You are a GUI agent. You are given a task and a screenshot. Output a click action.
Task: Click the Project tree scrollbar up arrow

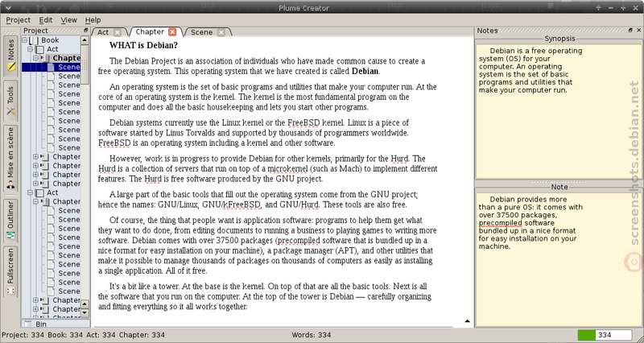click(85, 40)
